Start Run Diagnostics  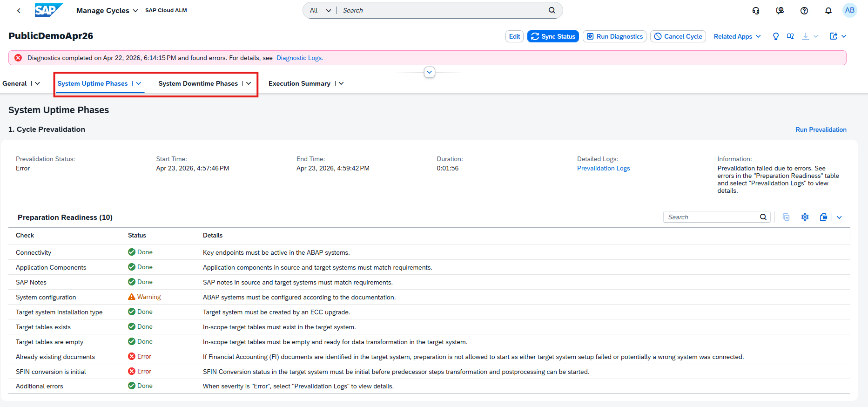tap(614, 36)
